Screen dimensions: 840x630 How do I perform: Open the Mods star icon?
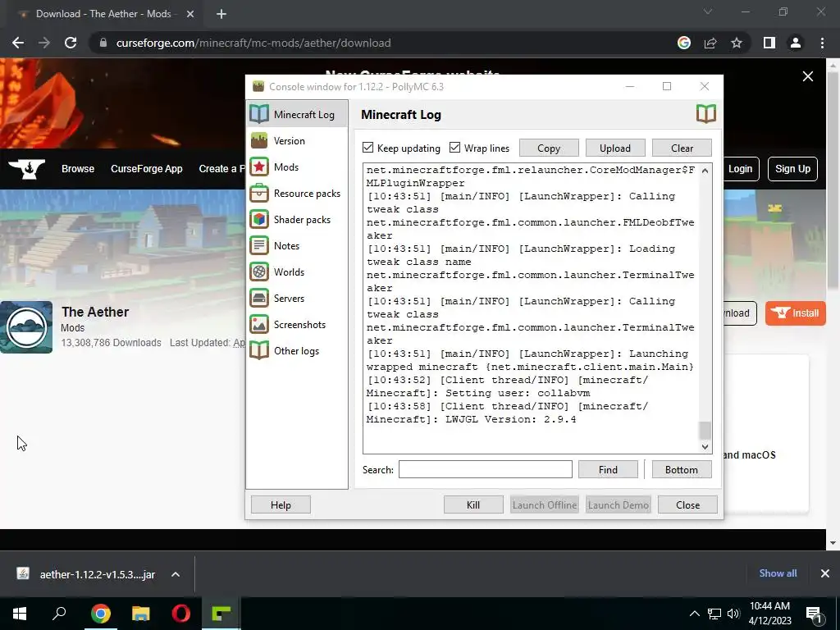pyautogui.click(x=259, y=167)
